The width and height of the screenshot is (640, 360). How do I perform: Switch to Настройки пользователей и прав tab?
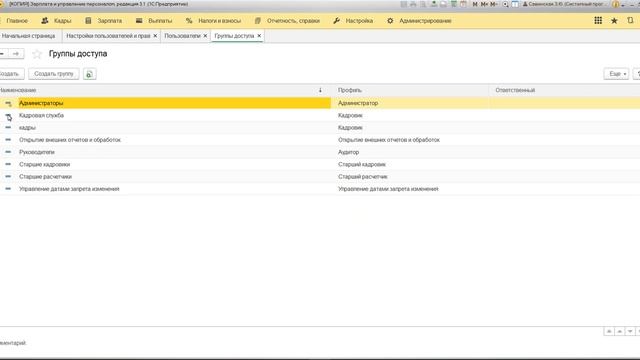tap(108, 36)
